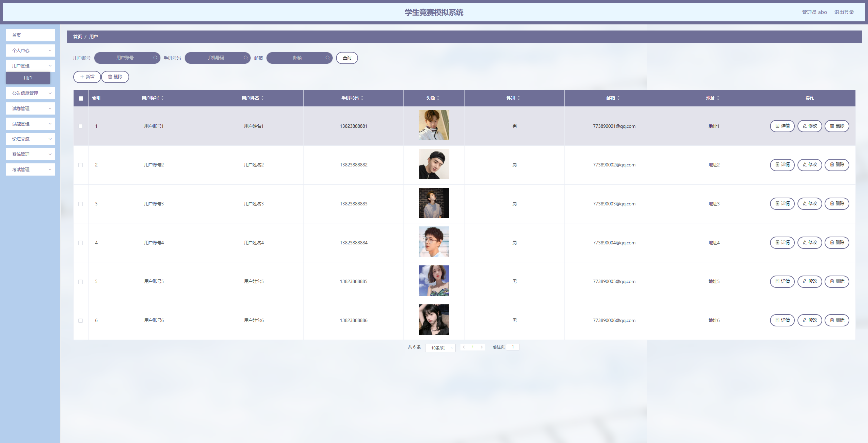Click search icon in 手机号码 field

245,58
